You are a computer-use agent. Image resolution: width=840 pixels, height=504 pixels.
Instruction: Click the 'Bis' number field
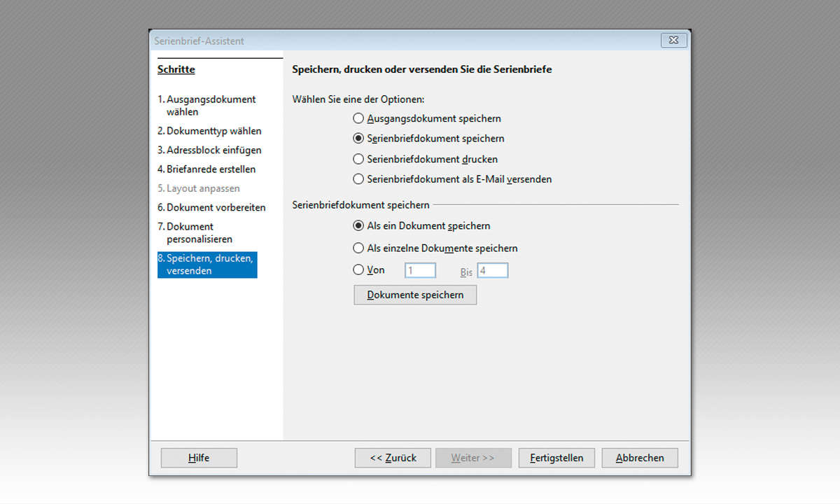pyautogui.click(x=493, y=271)
